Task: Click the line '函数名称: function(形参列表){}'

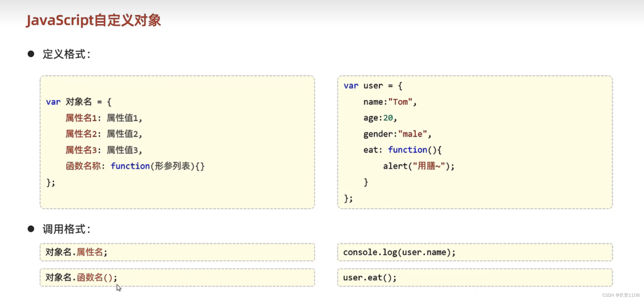Action: click(x=135, y=166)
